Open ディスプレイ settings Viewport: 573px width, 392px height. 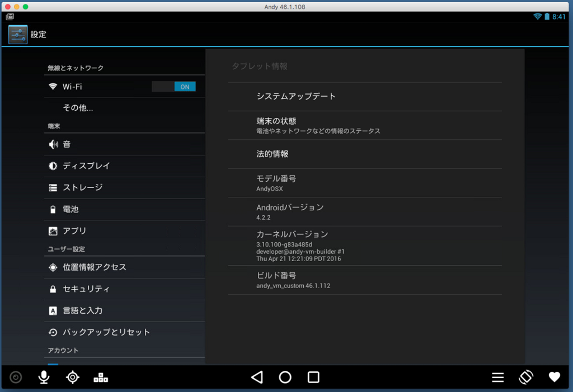pyautogui.click(x=124, y=166)
